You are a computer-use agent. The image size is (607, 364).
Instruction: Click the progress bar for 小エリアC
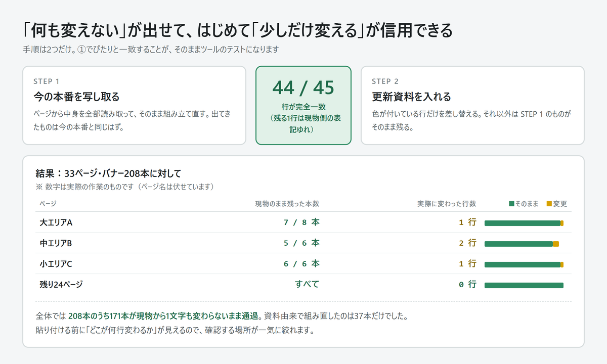click(x=524, y=264)
